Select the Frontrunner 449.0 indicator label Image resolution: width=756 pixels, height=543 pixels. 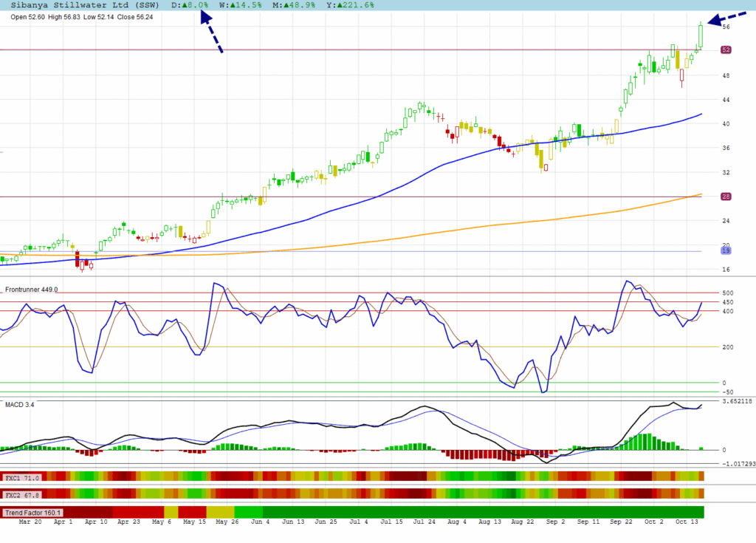point(32,290)
